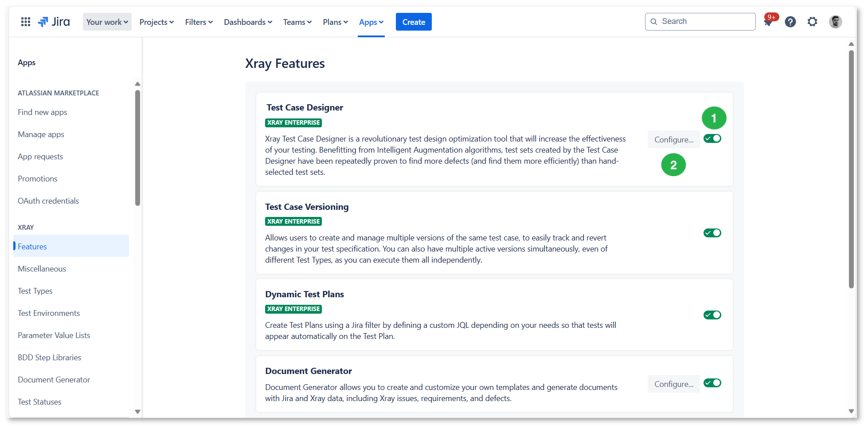
Task: Open the Plans dropdown
Action: pyautogui.click(x=336, y=22)
